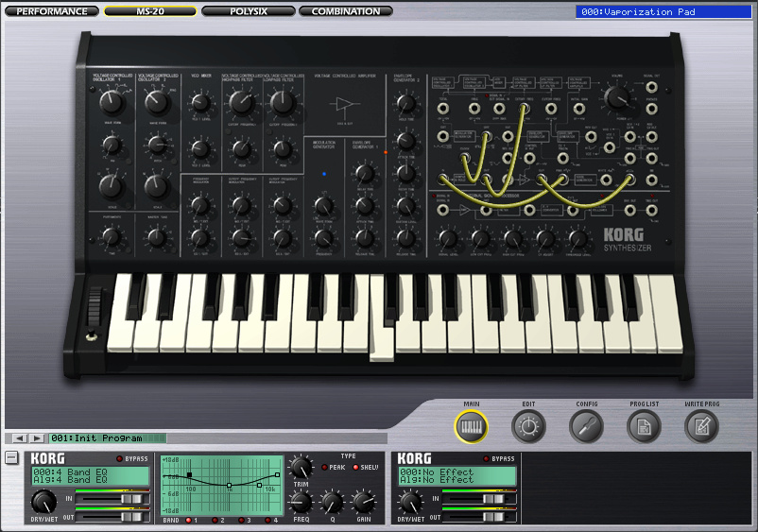The height and width of the screenshot is (532, 758).
Task: Open the EDIT view dial icon
Action: (528, 427)
